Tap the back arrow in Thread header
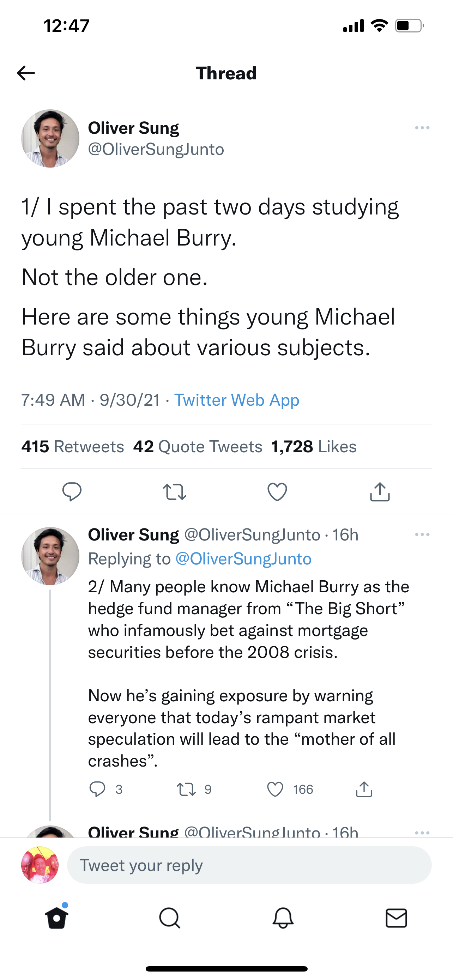 click(26, 73)
